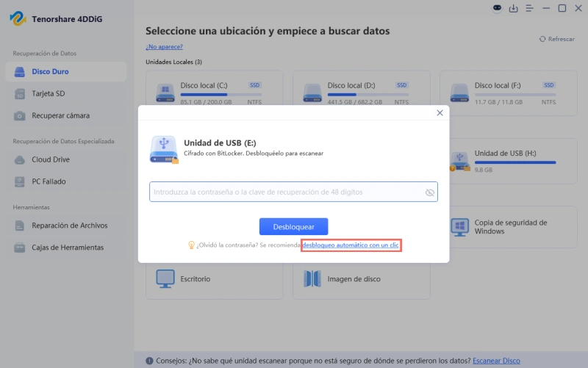Click the Escritorio monitor icon
588x368 pixels.
165,279
